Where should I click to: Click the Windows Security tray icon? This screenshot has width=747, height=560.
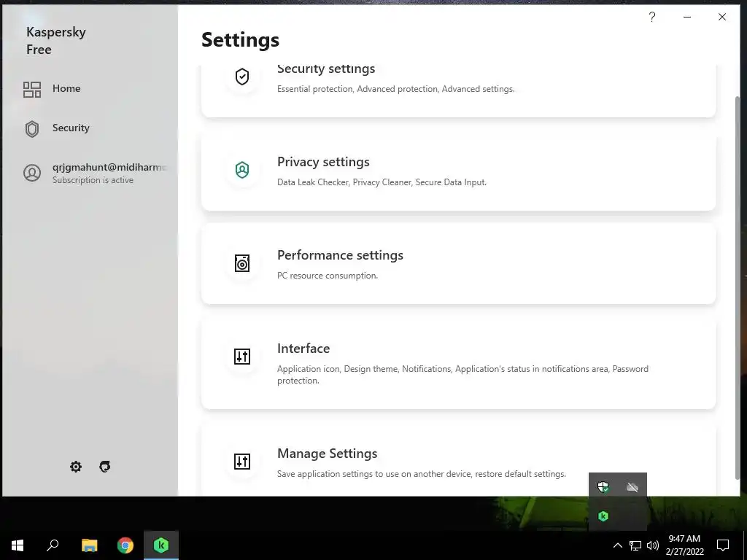[603, 486]
